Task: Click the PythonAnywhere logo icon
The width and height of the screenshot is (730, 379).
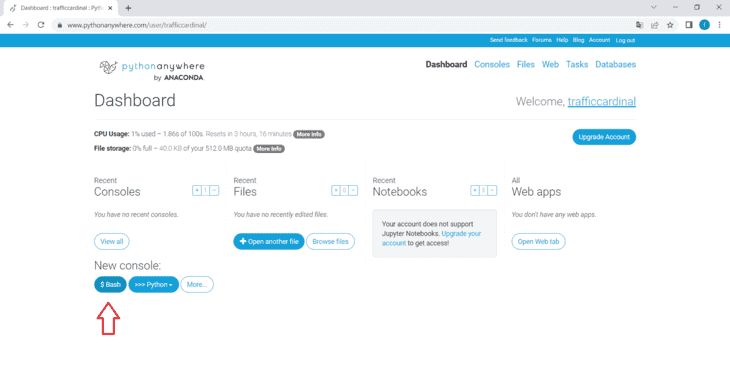Action: click(x=108, y=68)
